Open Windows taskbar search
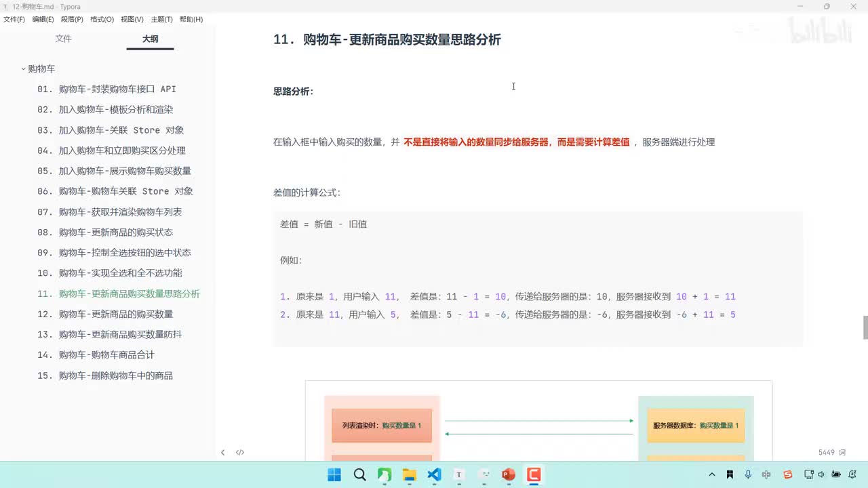Screen dimensions: 868x488 coord(359,474)
